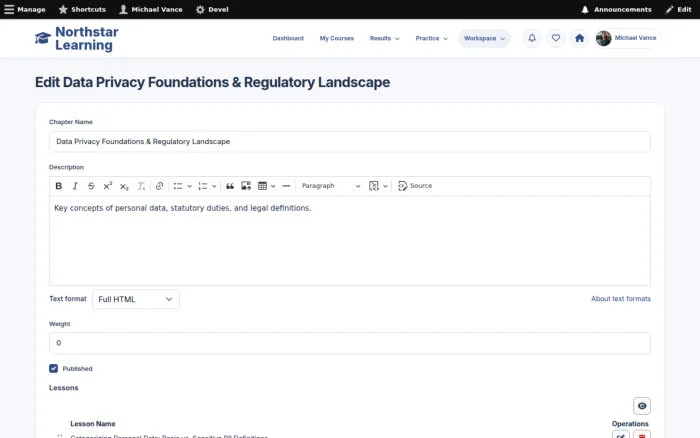Open the Devel toolbar menu

click(212, 9)
